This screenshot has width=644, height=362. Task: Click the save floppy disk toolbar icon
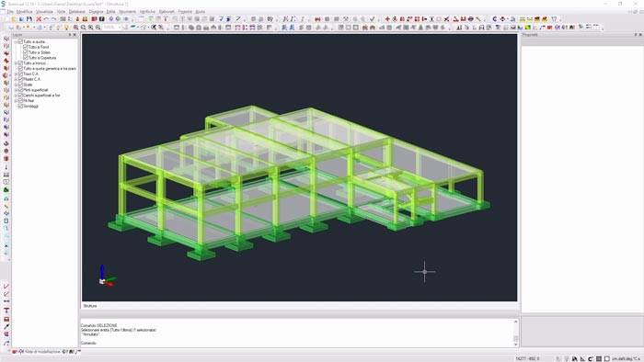click(x=29, y=19)
